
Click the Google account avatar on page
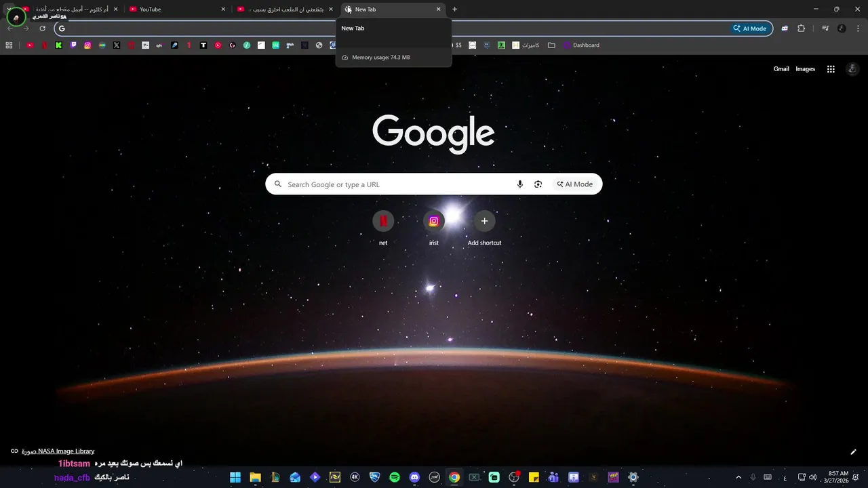852,69
